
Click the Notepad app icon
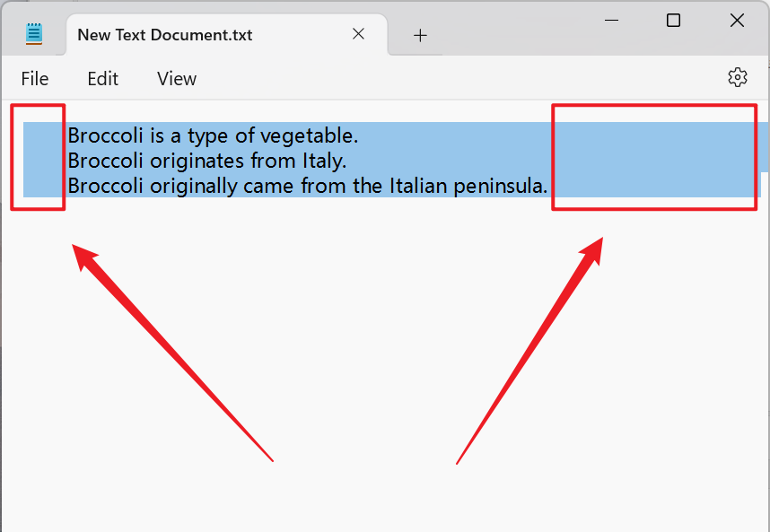pos(34,34)
